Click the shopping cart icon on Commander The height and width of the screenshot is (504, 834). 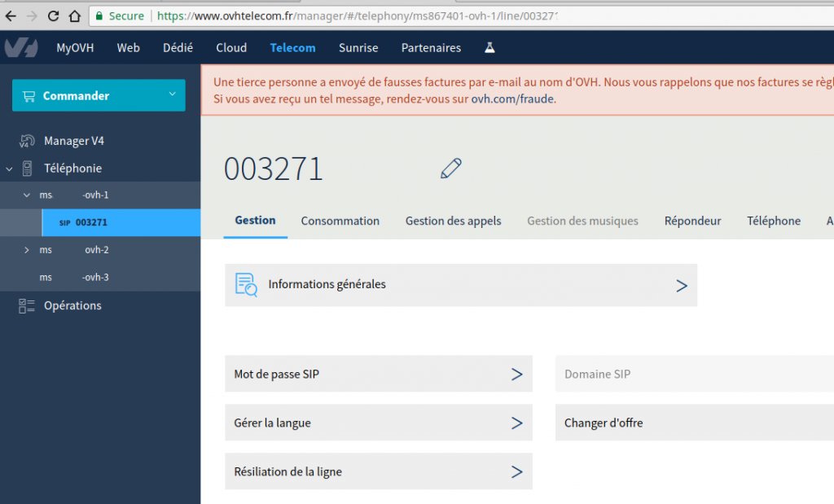click(x=31, y=95)
